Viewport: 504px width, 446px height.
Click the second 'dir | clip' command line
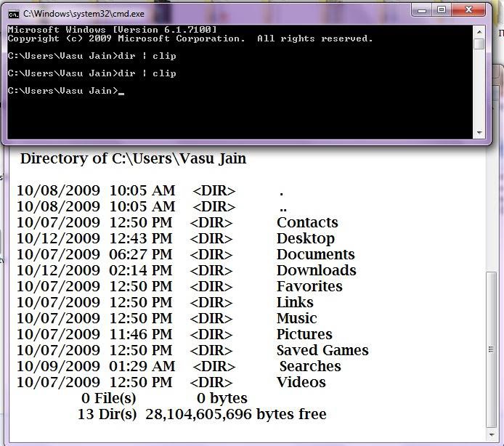pyautogui.click(x=92, y=73)
